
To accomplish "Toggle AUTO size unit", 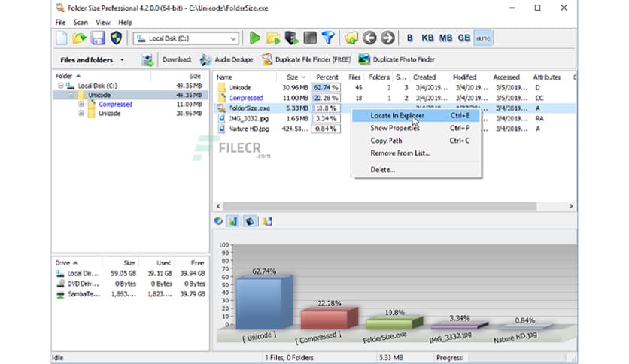I will [482, 38].
